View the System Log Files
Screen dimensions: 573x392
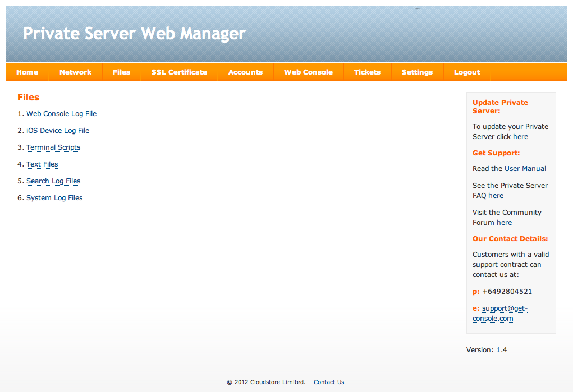click(54, 197)
